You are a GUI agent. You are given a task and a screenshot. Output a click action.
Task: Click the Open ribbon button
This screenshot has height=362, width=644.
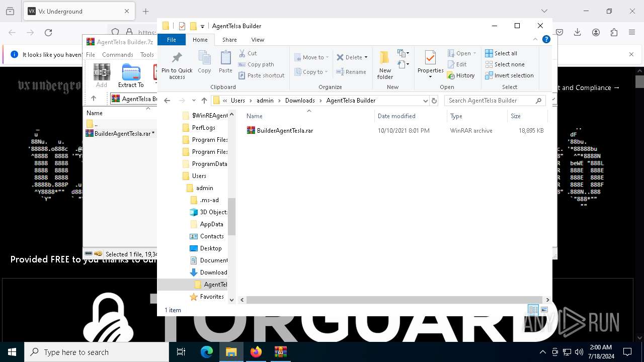pos(462,53)
